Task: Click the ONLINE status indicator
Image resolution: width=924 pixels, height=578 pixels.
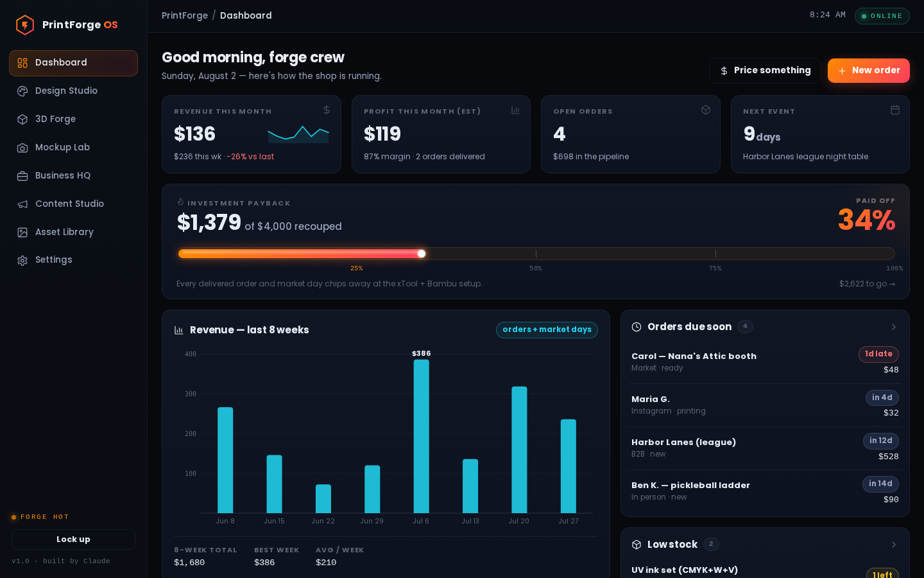Action: tap(882, 15)
